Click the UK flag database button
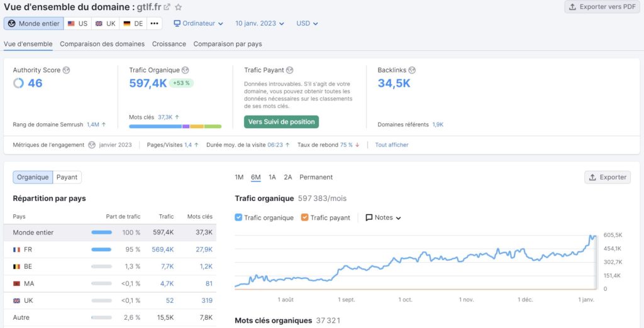 (x=106, y=23)
